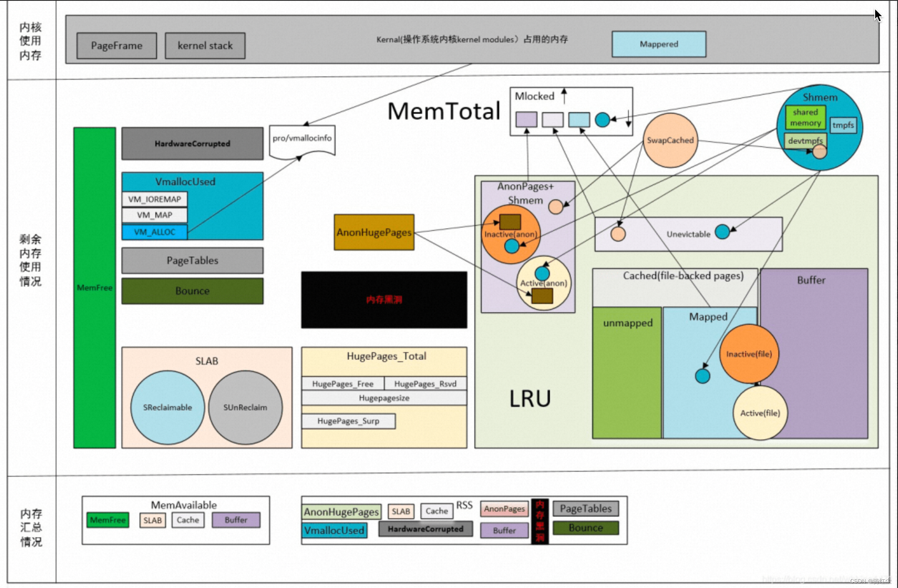Viewport: 898px width, 588px height.
Task: Select the HugePages_Free cell
Action: [343, 384]
